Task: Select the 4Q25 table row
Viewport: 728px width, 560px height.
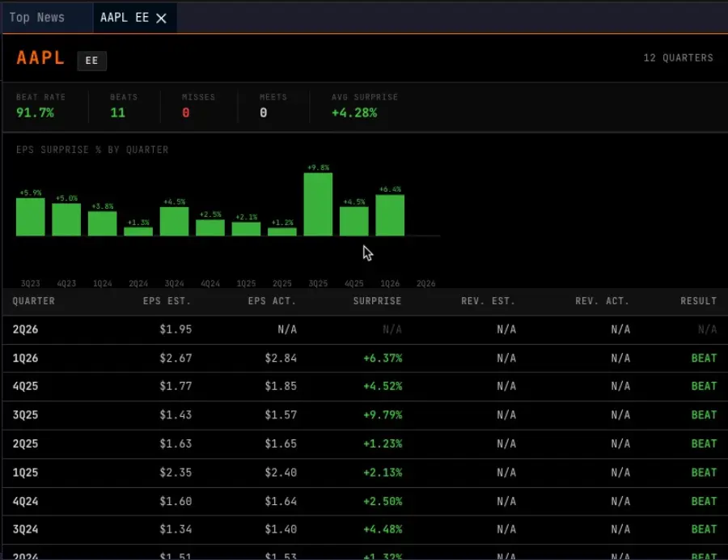Action: point(364,386)
